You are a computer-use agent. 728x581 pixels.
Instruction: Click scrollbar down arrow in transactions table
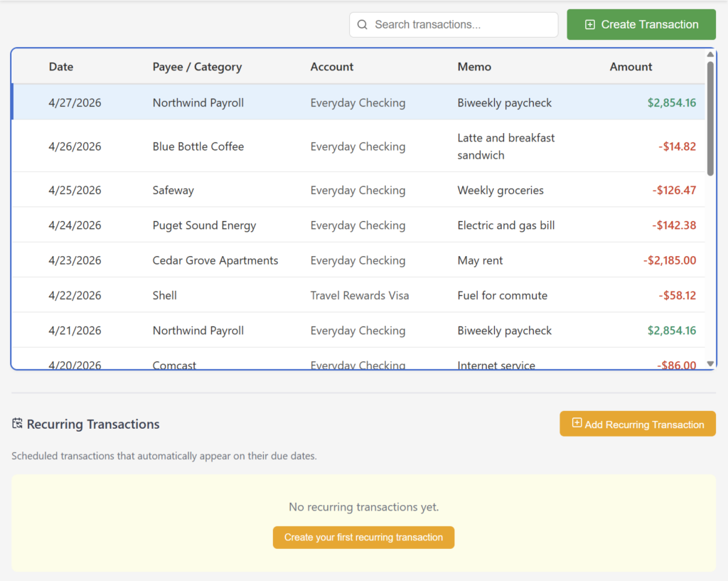point(710,363)
